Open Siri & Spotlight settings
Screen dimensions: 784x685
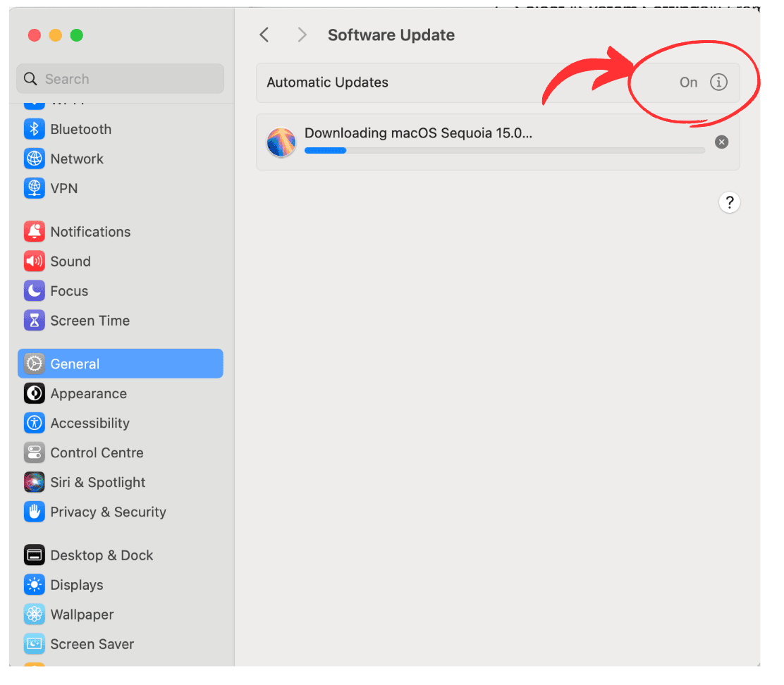97,483
